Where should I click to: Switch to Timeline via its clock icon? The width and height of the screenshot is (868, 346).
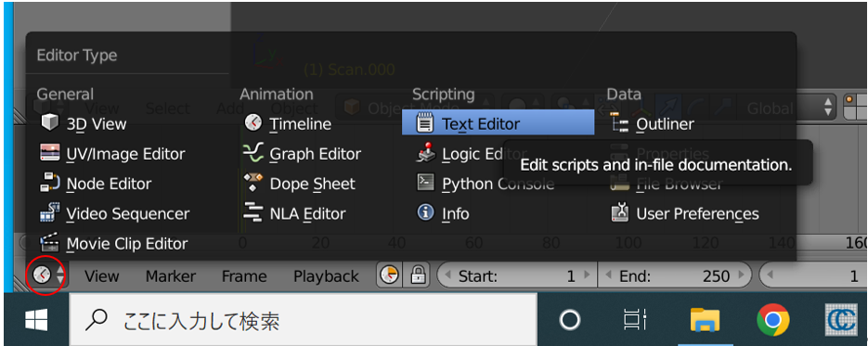(253, 123)
